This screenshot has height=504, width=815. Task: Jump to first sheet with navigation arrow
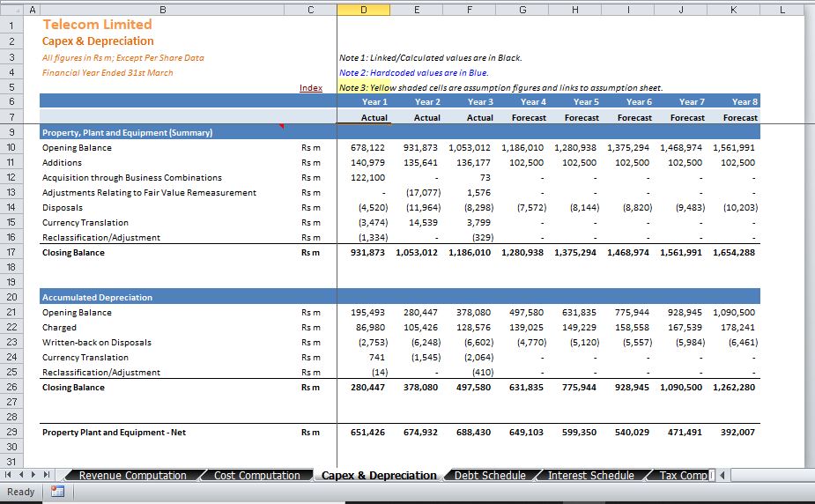click(x=8, y=474)
